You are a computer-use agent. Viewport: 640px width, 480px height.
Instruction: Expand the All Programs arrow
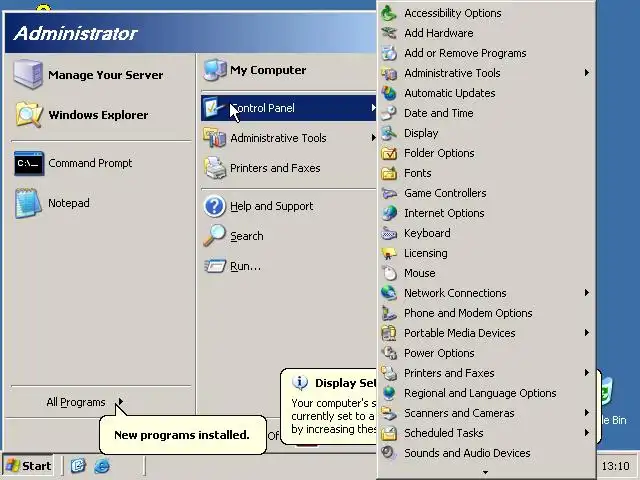pyautogui.click(x=120, y=402)
